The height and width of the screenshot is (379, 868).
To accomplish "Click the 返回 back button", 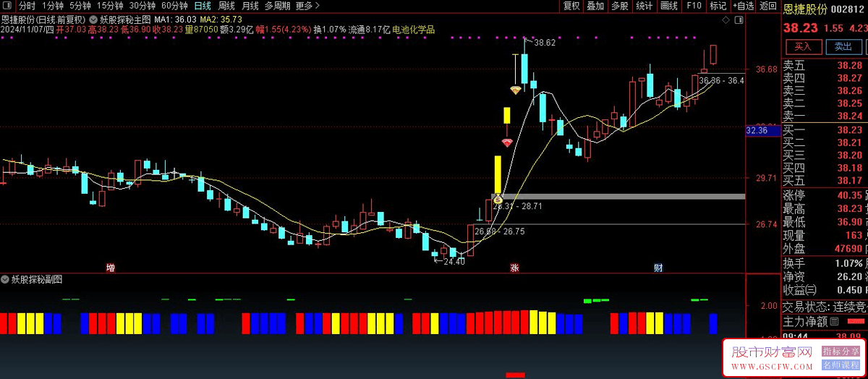I will (767, 6).
